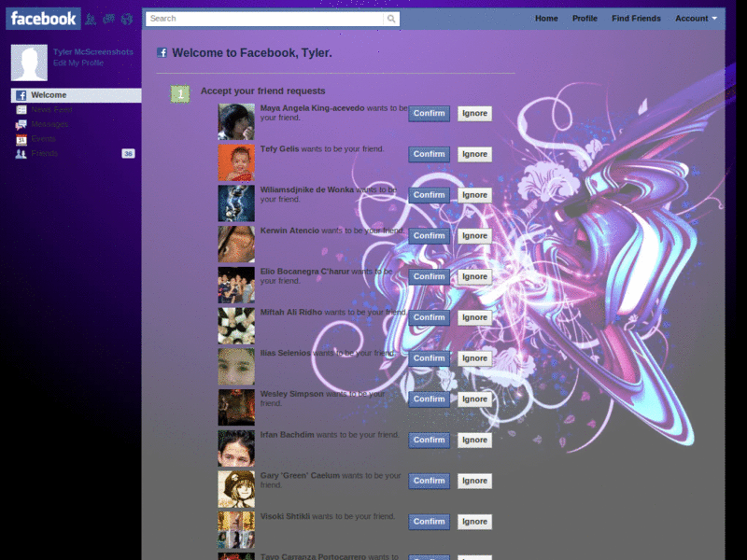Viewport: 747px width, 560px height.
Task: Ignore Ilias Selenios friend request
Action: pos(474,358)
